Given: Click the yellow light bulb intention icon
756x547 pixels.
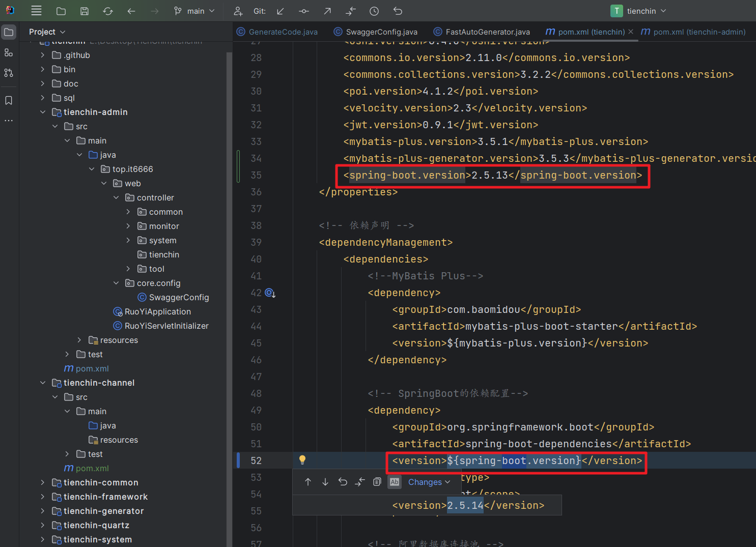Looking at the screenshot, I should coord(302,460).
